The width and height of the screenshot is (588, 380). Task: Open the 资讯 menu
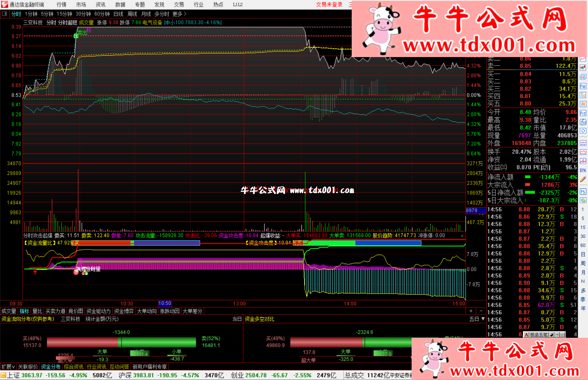[100, 5]
